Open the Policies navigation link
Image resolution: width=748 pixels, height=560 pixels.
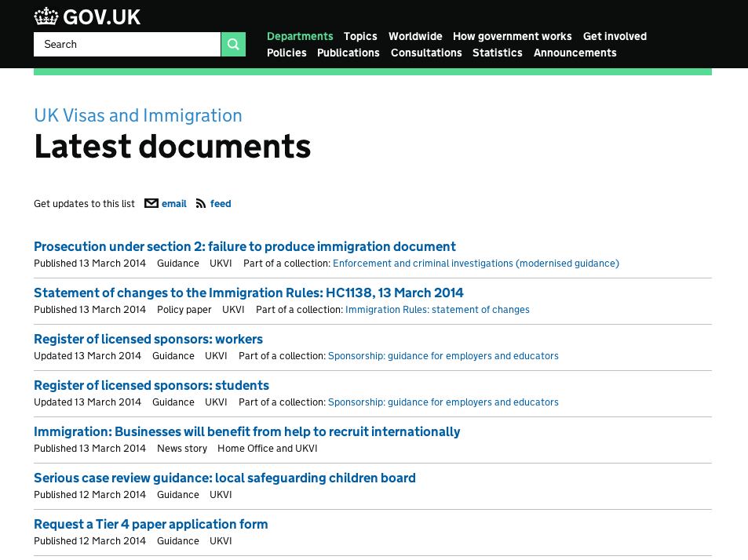286,53
